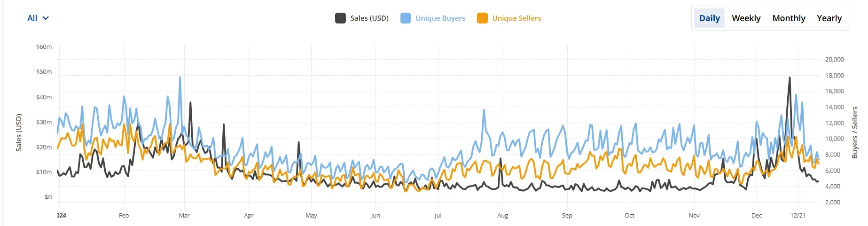The image size is (868, 226).
Task: Click the chevron arrow next to All
Action: click(x=46, y=18)
